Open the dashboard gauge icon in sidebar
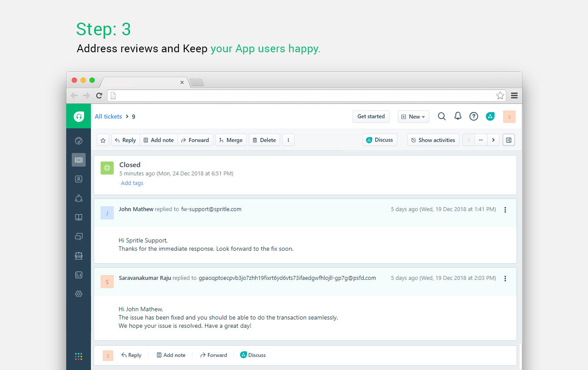This screenshot has width=588, height=370. click(x=79, y=141)
